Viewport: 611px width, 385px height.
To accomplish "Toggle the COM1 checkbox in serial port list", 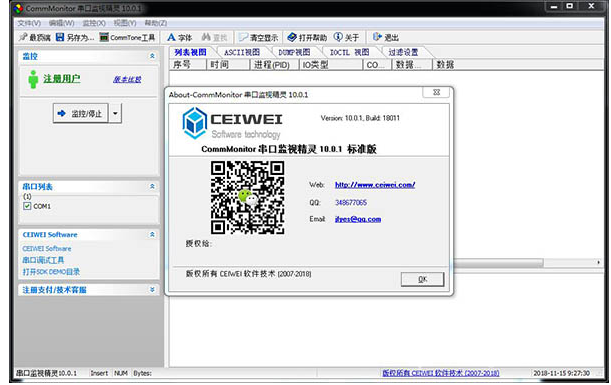I will pyautogui.click(x=27, y=206).
